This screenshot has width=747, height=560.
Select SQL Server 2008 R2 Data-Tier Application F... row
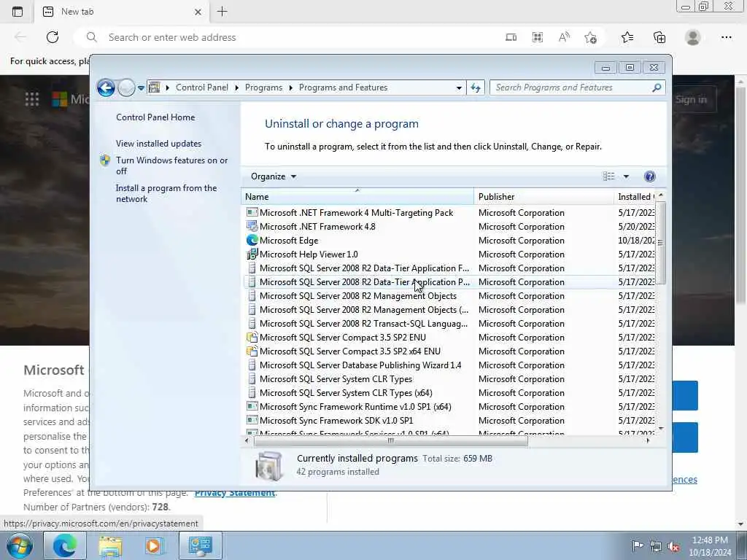[x=449, y=268]
